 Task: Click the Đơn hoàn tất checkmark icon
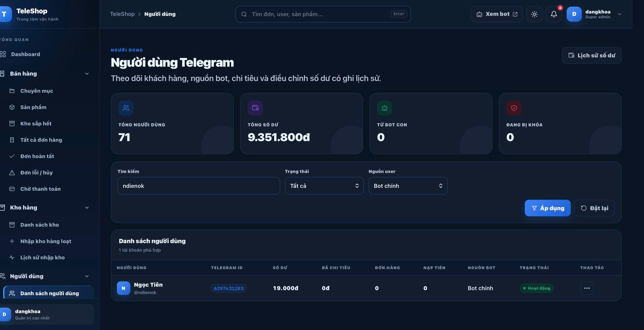(12, 156)
